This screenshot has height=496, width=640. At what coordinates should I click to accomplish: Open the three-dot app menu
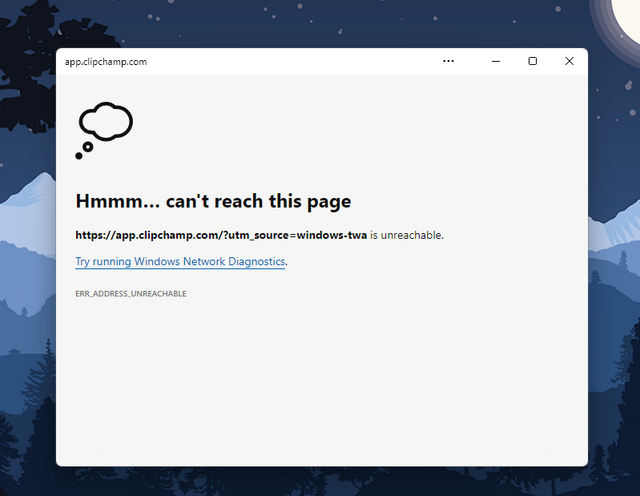pos(448,61)
